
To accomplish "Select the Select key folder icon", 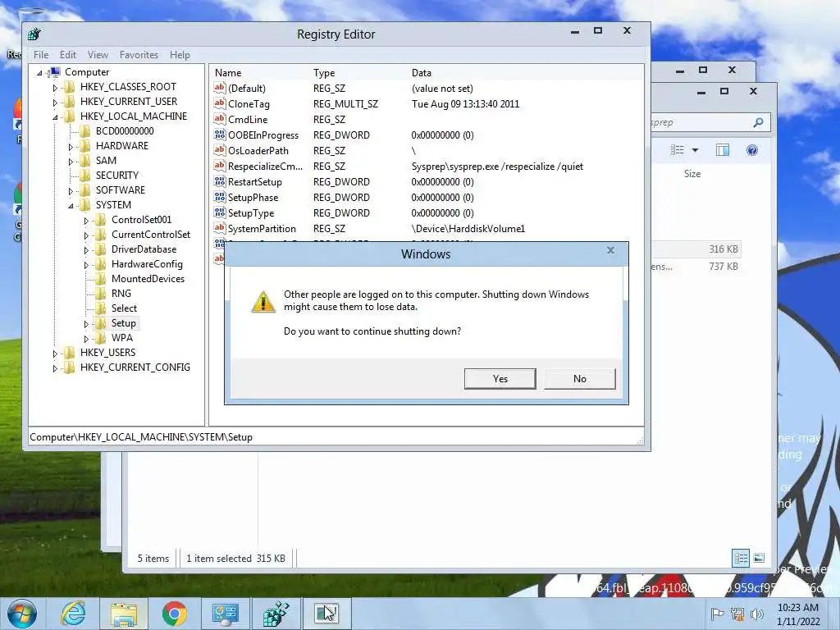I will pyautogui.click(x=100, y=308).
